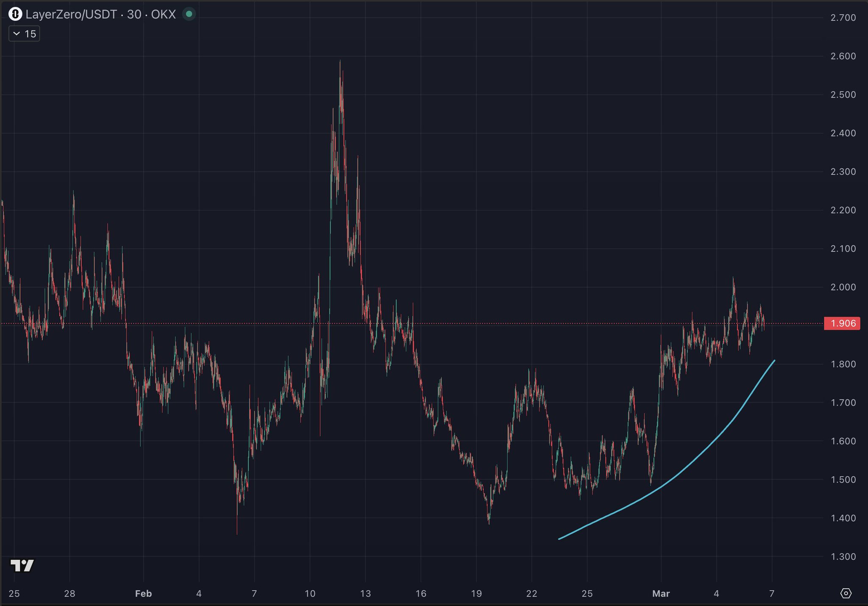
Task: Expand the 15 indicators legend chevron
Action: 17,34
